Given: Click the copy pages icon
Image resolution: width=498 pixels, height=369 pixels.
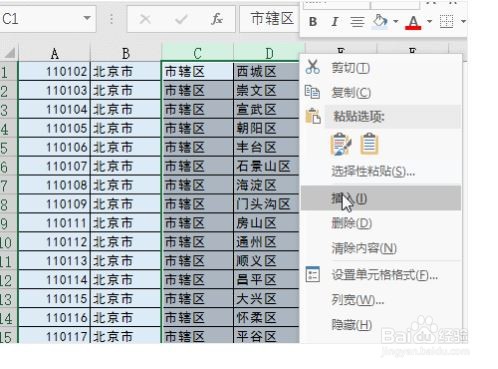Looking at the screenshot, I should point(312,92).
